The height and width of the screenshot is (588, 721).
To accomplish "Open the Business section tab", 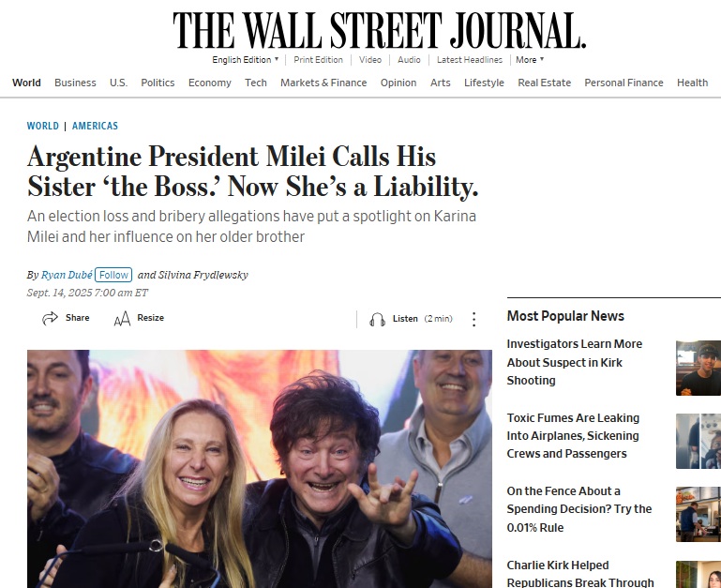I will (75, 83).
